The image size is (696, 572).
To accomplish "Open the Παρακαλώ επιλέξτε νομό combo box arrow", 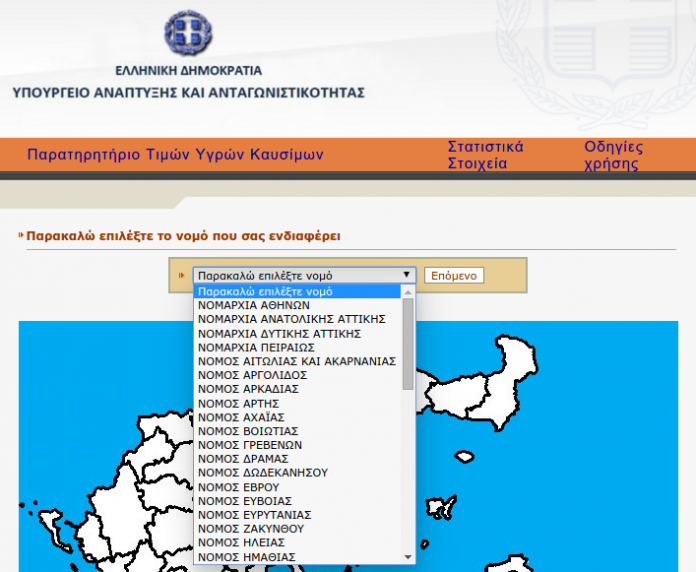I will pyautogui.click(x=406, y=275).
